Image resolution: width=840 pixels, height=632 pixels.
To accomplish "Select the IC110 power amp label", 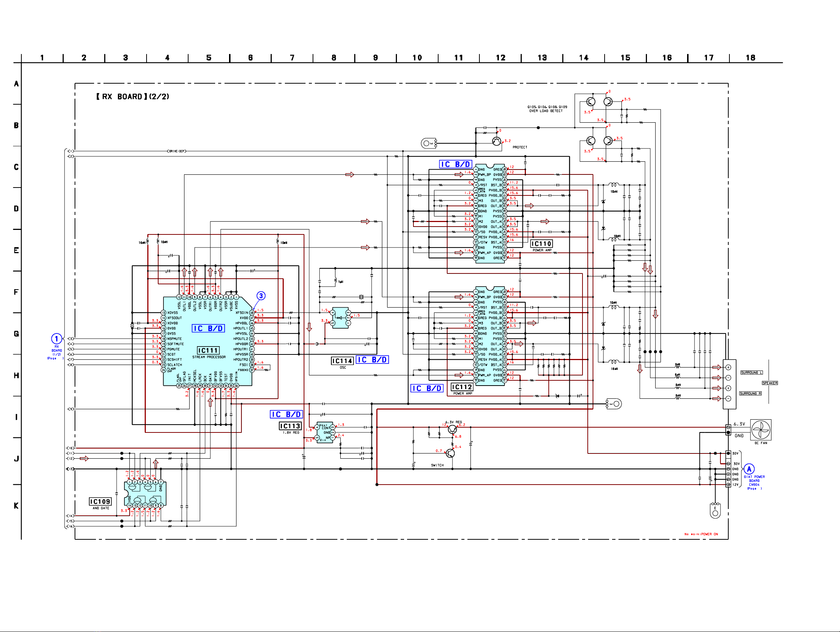I will (541, 243).
